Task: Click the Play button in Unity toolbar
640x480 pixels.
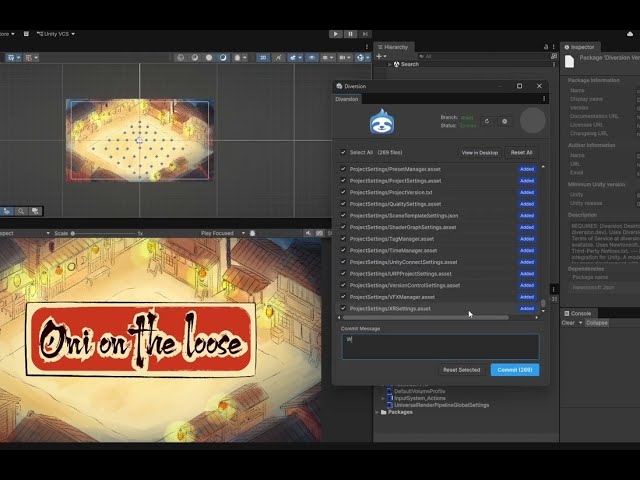Action: pyautogui.click(x=336, y=34)
